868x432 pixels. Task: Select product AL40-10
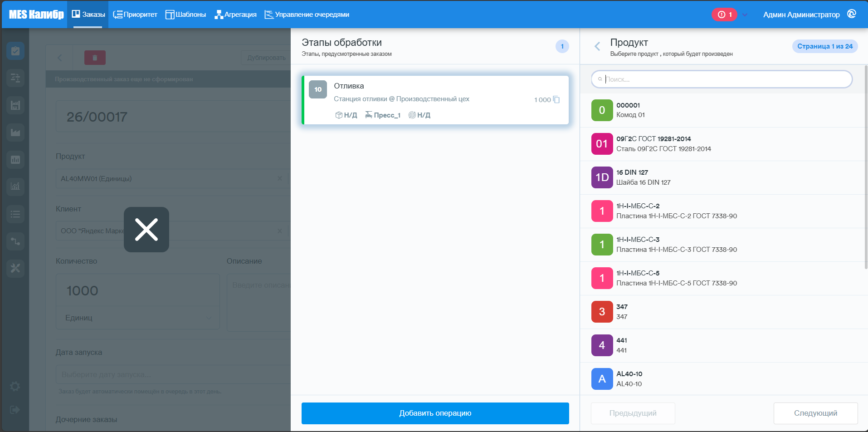coord(723,379)
